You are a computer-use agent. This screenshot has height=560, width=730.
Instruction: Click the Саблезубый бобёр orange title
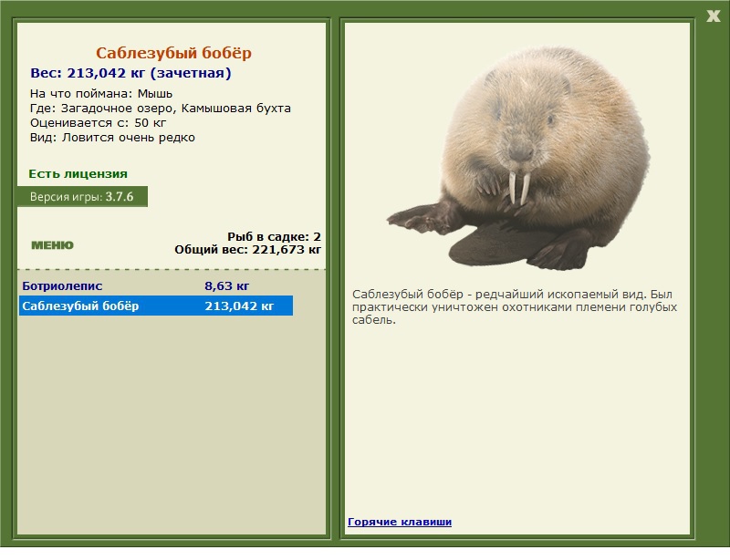point(173,53)
